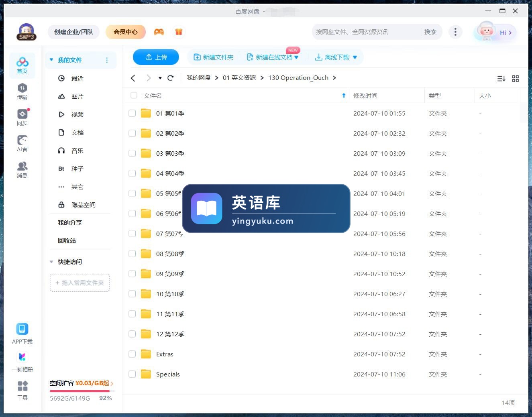
Task: Check the box for Specials
Action: [132, 374]
